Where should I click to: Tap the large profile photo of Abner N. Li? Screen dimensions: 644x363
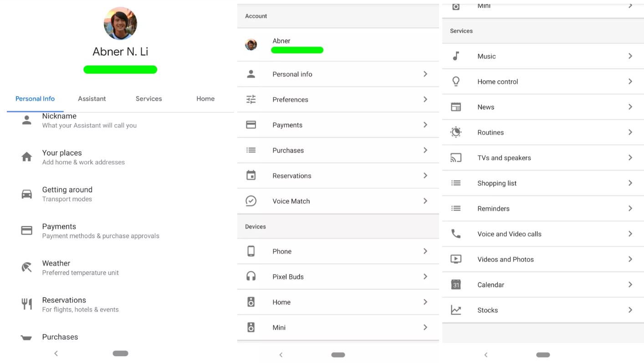pos(120,23)
